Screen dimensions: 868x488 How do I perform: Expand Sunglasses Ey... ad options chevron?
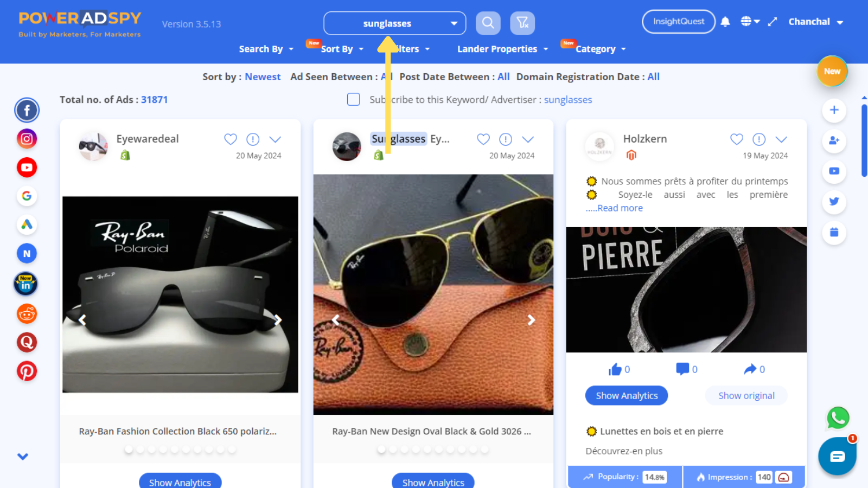coord(528,139)
